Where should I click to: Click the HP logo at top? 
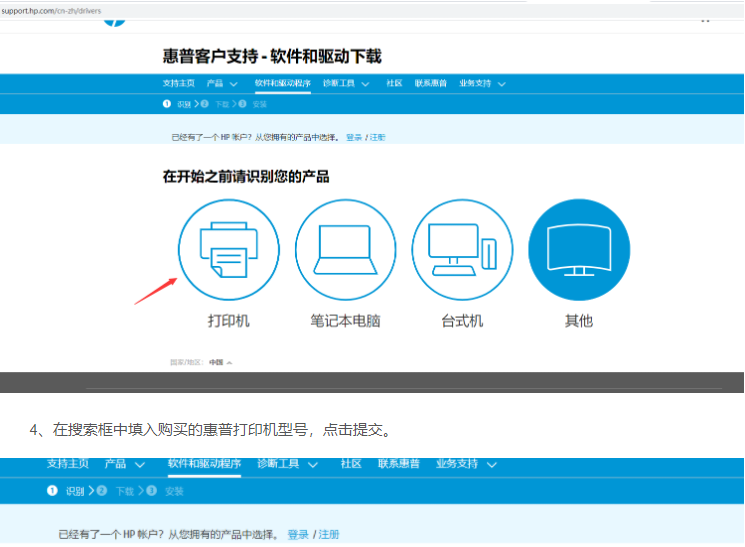click(115, 22)
